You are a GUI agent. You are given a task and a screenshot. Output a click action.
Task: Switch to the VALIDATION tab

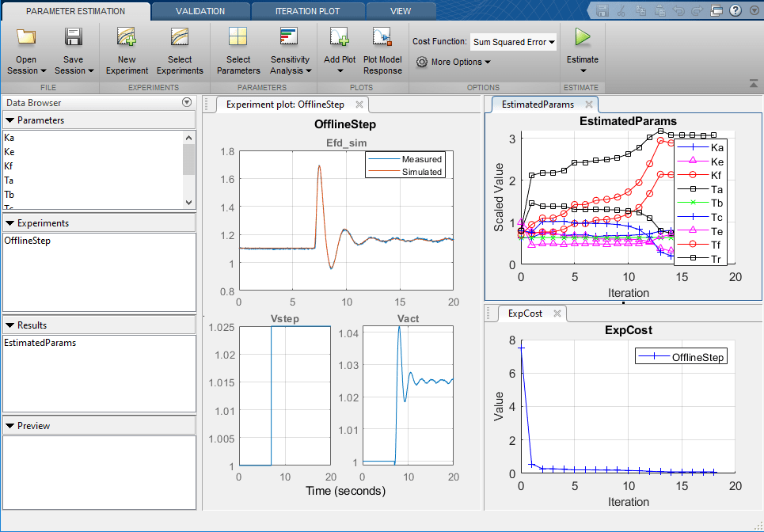pos(200,11)
